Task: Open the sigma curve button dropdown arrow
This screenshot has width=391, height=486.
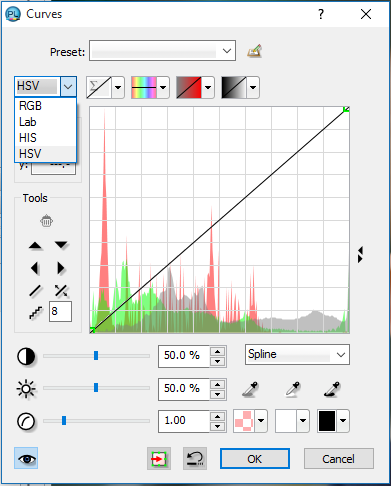Action: pyautogui.click(x=118, y=87)
